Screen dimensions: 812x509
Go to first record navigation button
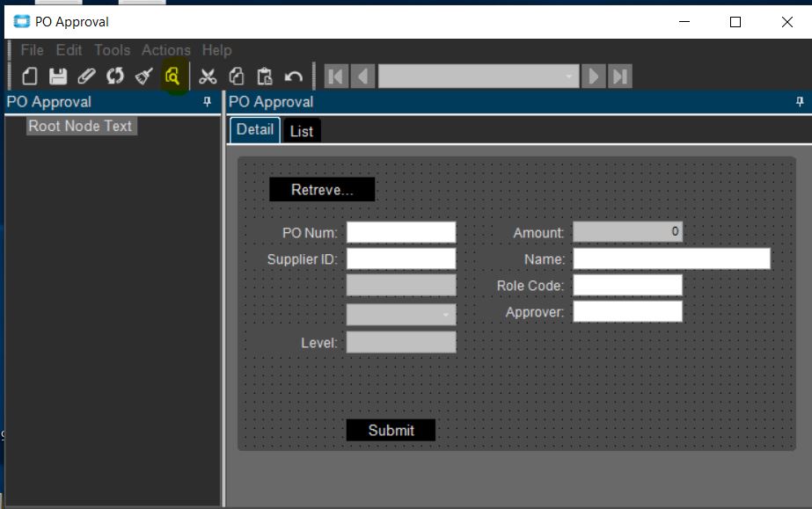[x=336, y=76]
